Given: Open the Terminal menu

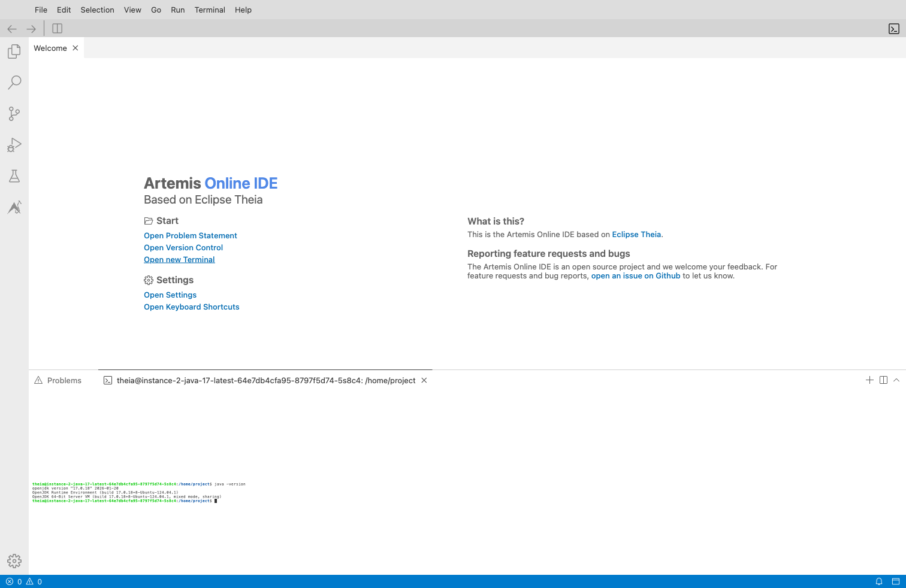Looking at the screenshot, I should pos(210,10).
